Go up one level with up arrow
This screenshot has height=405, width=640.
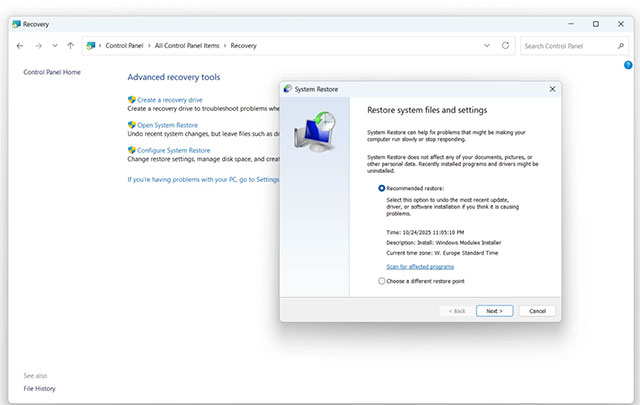point(71,46)
